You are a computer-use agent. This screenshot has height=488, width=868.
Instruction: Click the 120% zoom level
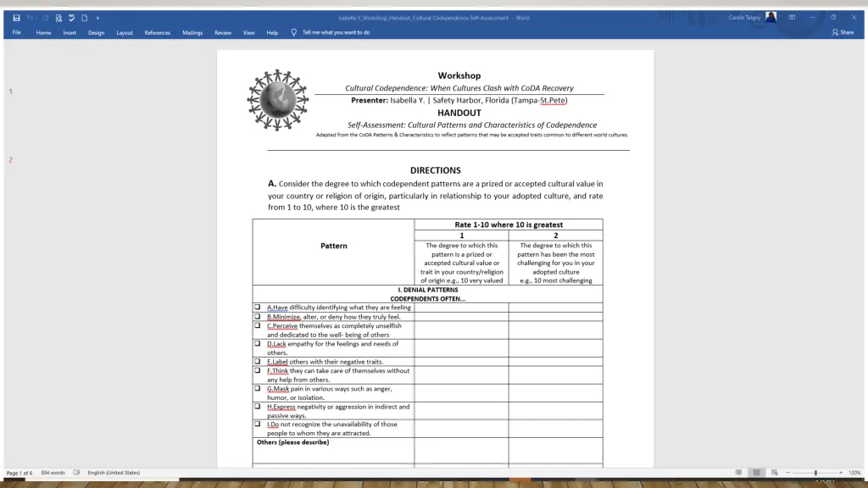point(854,473)
